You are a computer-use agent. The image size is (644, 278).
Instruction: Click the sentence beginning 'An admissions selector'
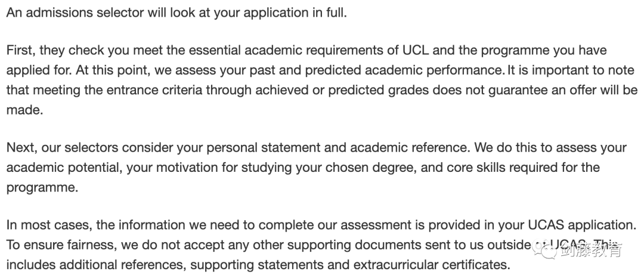tap(177, 13)
